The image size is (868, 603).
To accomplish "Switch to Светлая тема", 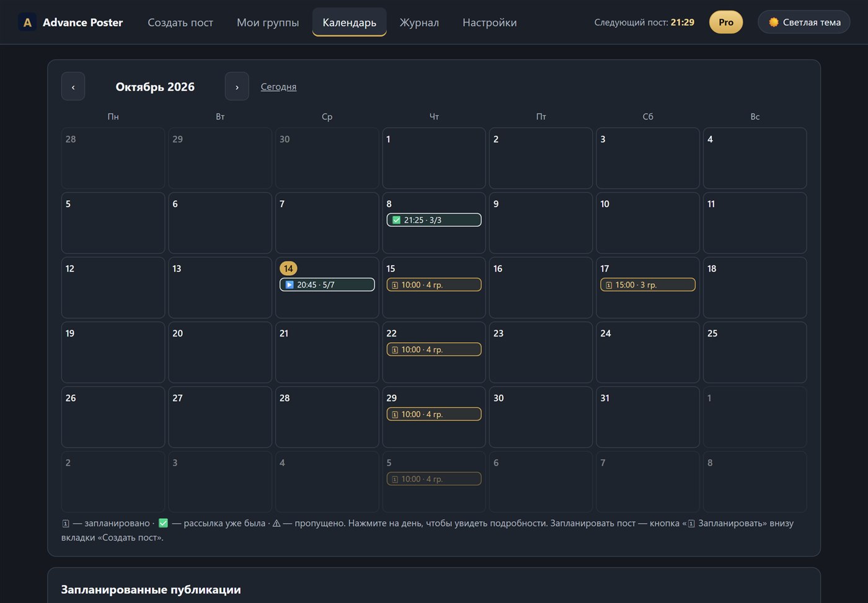I will 804,22.
